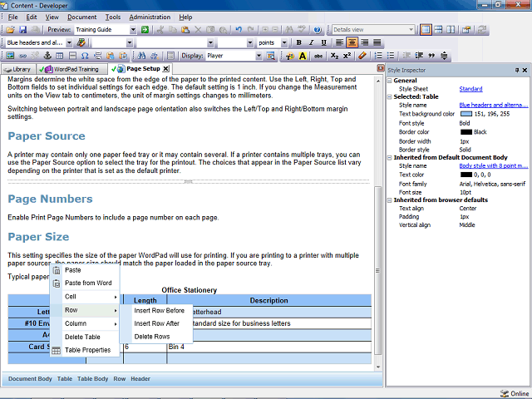
Task: Collapse the Selected: Table section
Action: (390, 96)
